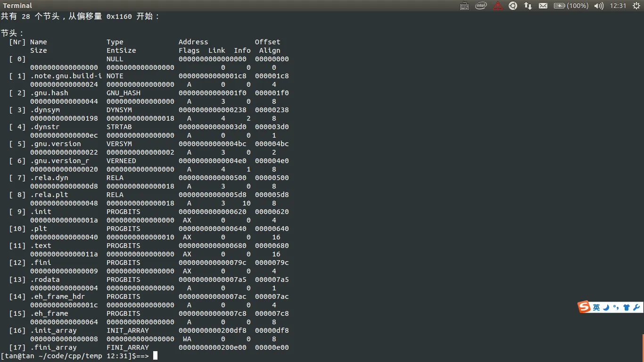The height and width of the screenshot is (362, 644).
Task: Click the .eh_frame_hdr section name
Action: 58,296
